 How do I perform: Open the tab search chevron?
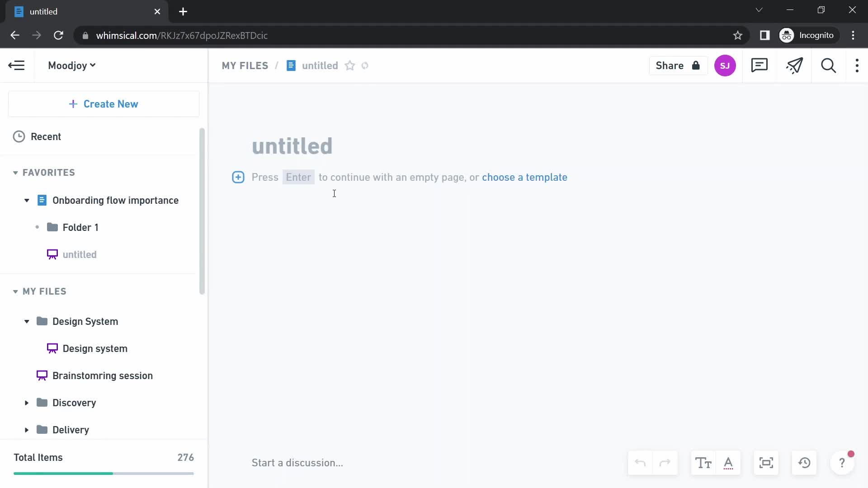(759, 10)
